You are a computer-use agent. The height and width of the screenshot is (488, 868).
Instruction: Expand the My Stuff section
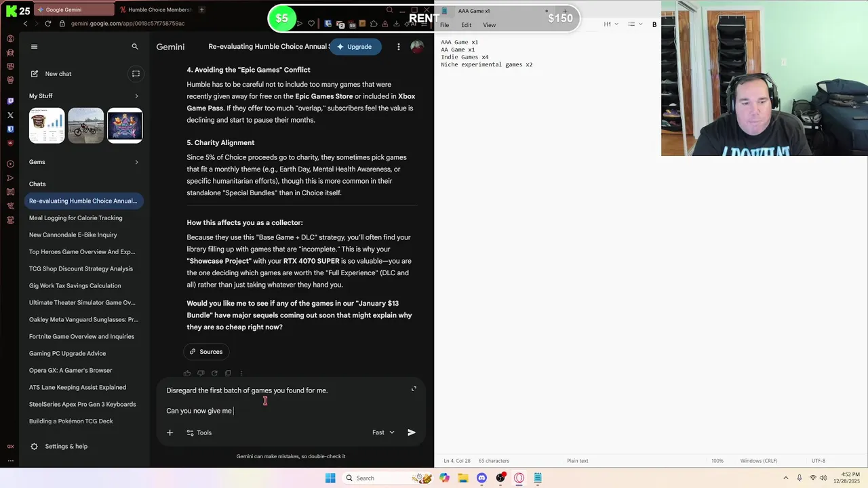[136, 96]
